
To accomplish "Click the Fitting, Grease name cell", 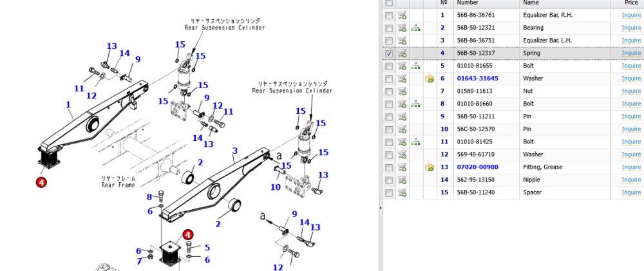I will (x=543, y=167).
